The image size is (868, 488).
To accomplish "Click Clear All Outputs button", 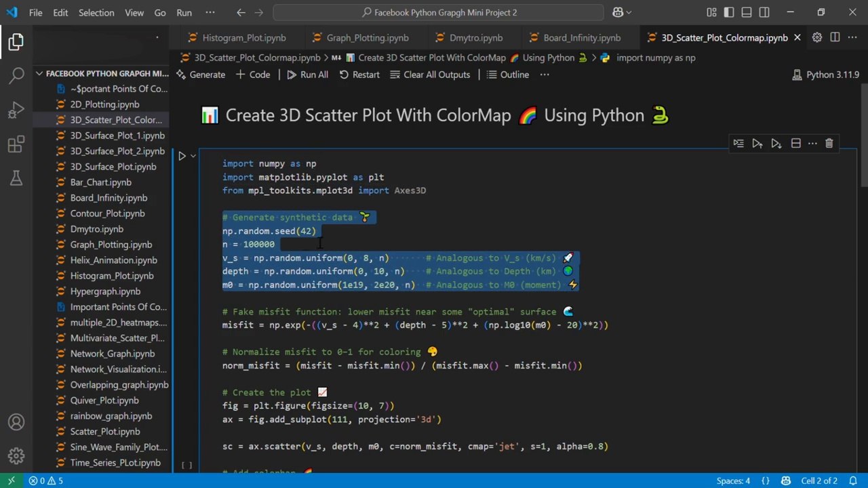I will pos(430,75).
